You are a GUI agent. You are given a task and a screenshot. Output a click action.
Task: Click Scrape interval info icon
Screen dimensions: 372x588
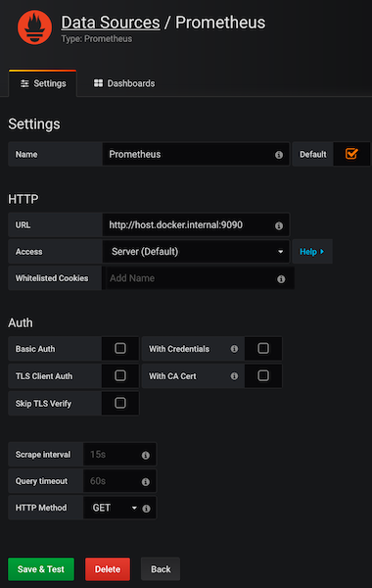[x=146, y=456]
